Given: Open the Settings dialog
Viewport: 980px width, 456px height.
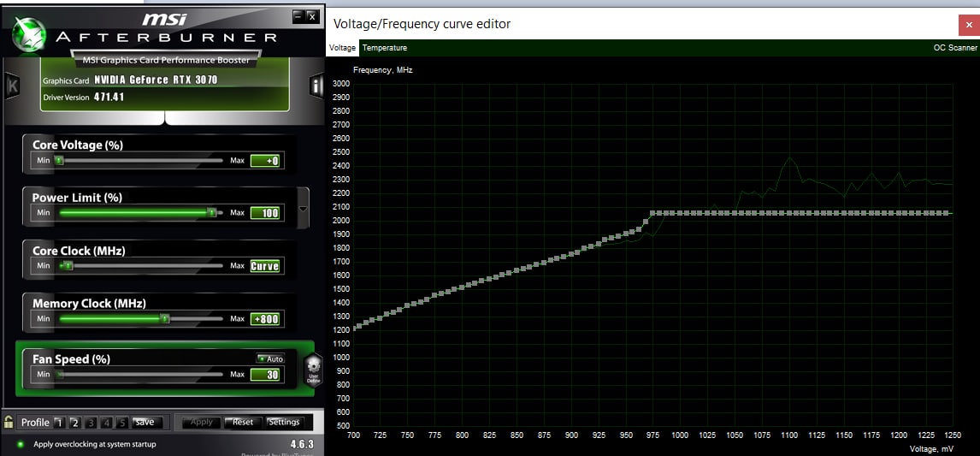Looking at the screenshot, I should pos(285,423).
